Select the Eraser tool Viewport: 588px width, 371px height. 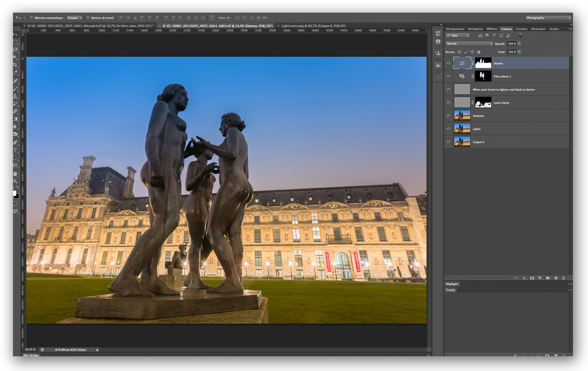click(16, 111)
